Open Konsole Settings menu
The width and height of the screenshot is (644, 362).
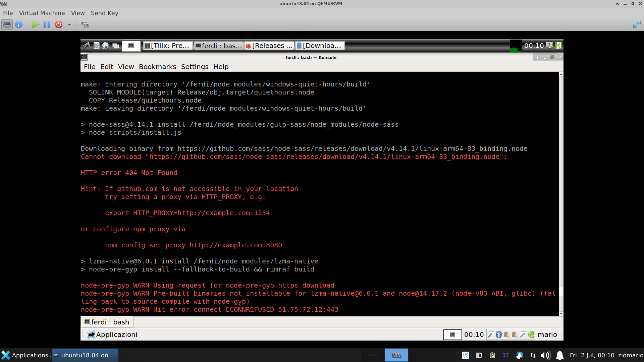195,67
